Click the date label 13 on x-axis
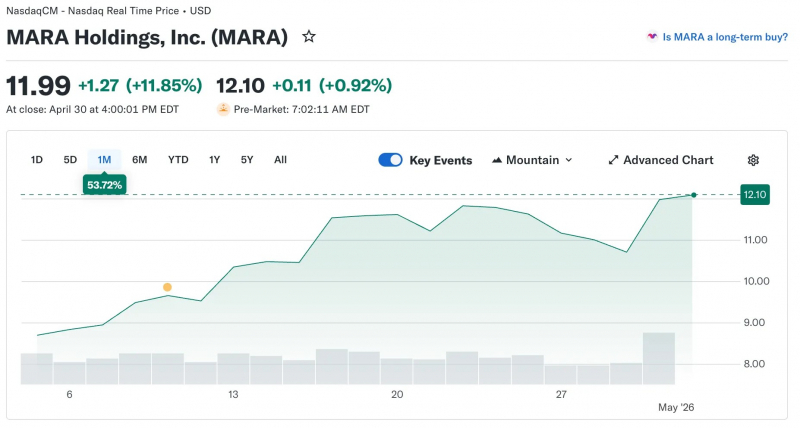 pos(233,394)
